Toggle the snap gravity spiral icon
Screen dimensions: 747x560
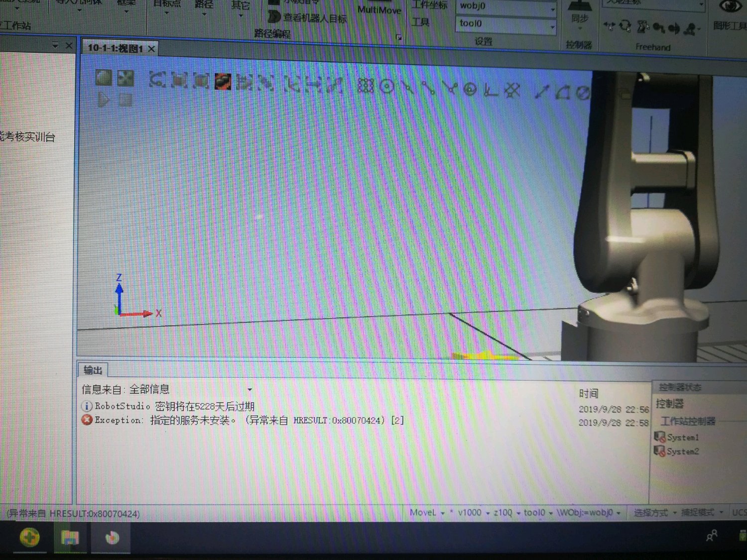(x=470, y=90)
